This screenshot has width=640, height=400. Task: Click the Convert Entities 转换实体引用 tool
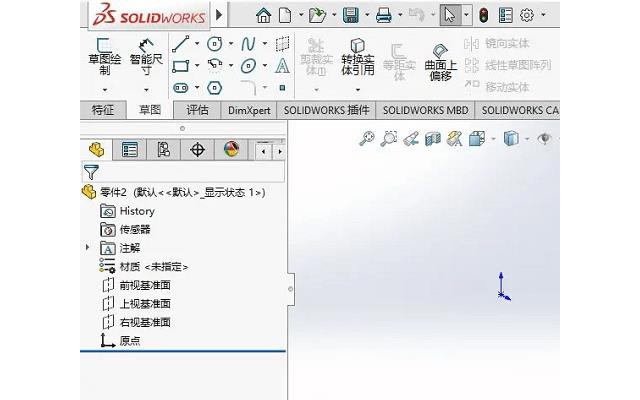[x=358, y=57]
